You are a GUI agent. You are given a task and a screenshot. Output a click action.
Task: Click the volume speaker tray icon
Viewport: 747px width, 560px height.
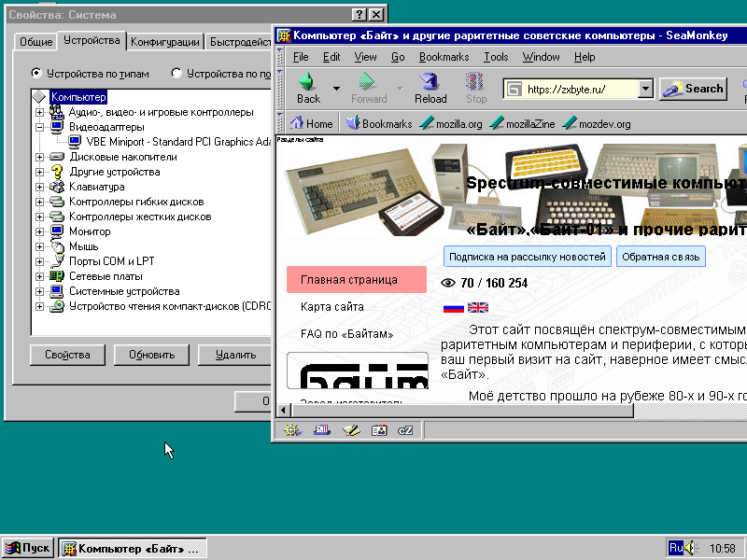[x=692, y=548]
